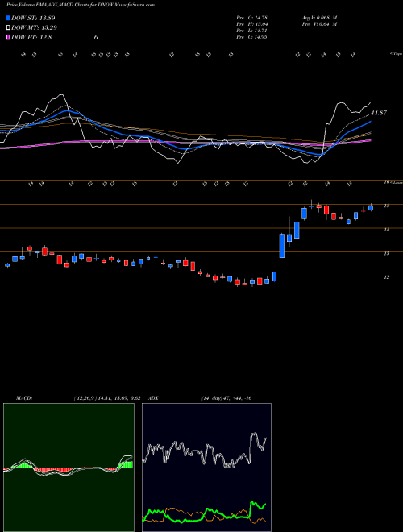This screenshot has width=403, height=532.
Task: Click the 13 price axis label
Action: [386, 253]
